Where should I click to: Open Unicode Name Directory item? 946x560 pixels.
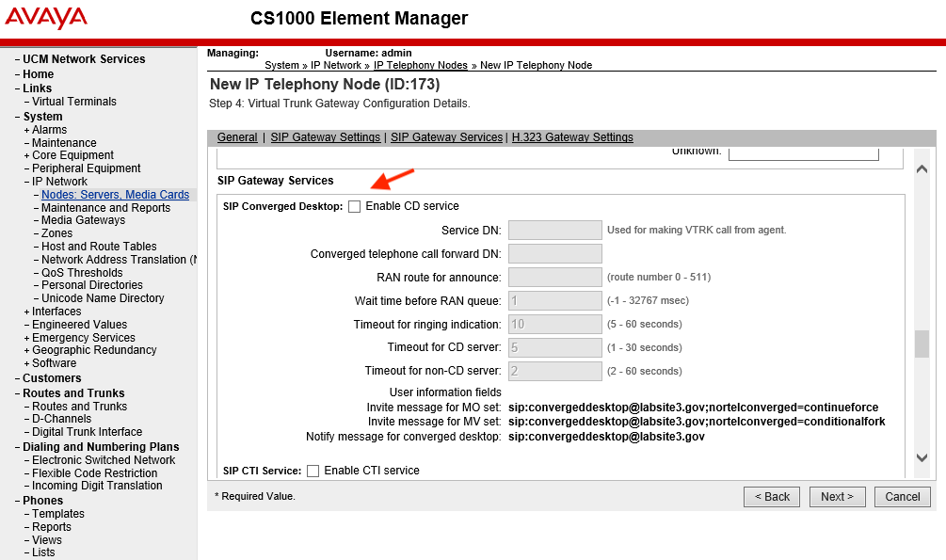coord(103,298)
